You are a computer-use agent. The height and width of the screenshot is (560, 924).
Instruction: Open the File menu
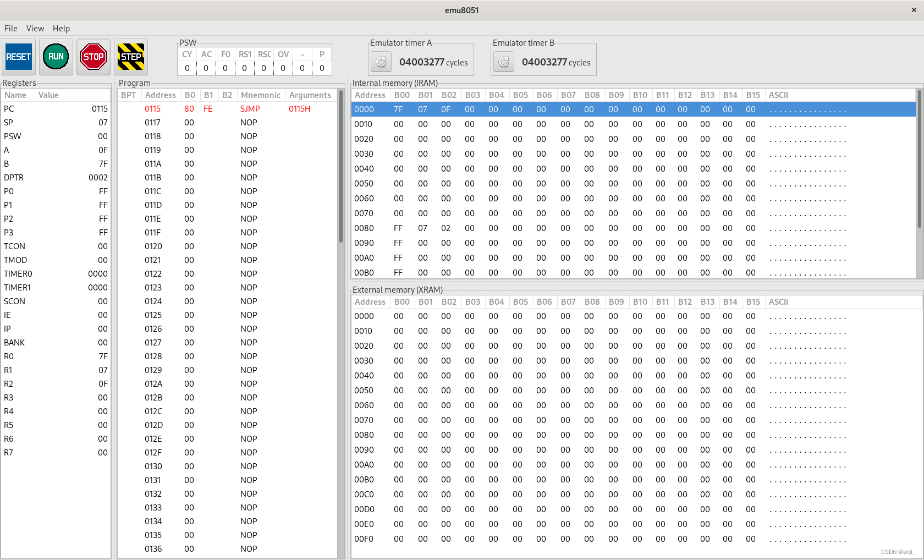coord(11,29)
